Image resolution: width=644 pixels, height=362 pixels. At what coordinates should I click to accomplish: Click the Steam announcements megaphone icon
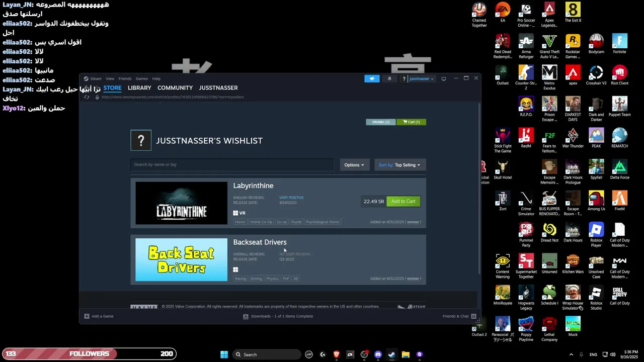click(x=372, y=78)
